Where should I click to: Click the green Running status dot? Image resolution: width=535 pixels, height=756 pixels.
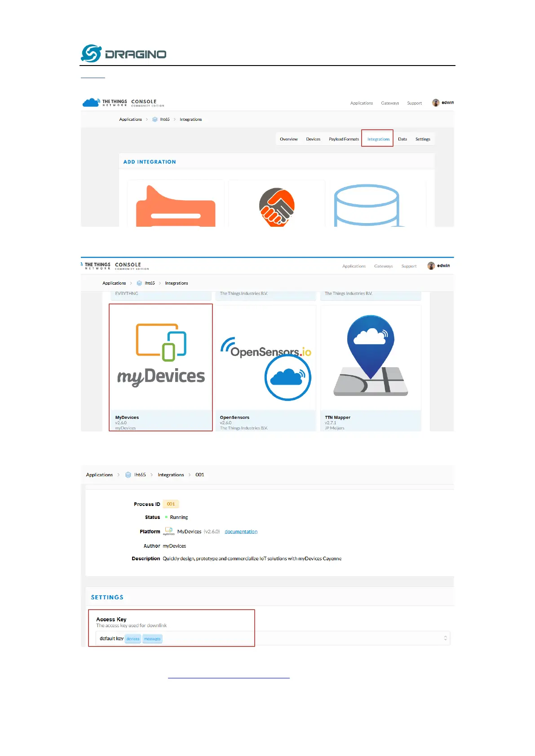(166, 517)
